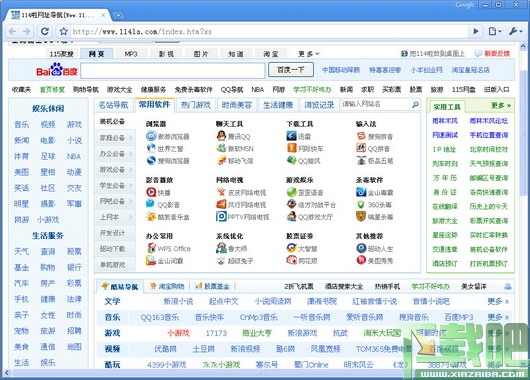The height and width of the screenshot is (380, 530).
Task: Open the 微软MSN icon
Action: click(x=221, y=148)
